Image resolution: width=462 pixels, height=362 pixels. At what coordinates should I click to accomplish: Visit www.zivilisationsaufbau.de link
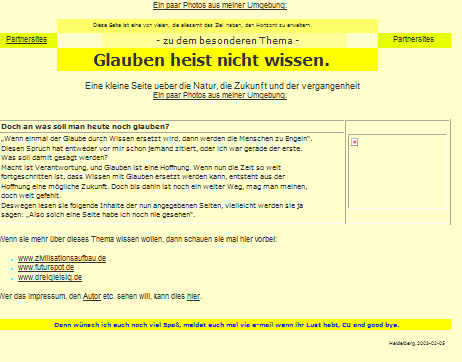62,258
